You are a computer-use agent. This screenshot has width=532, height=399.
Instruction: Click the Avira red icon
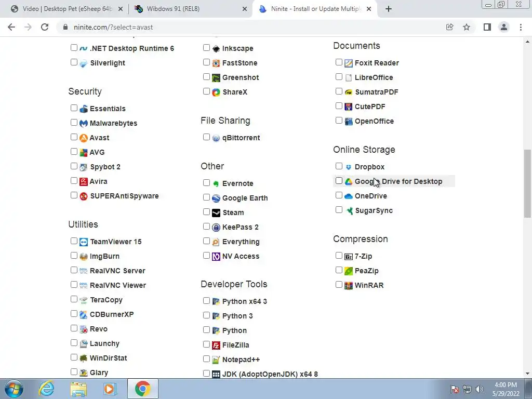click(84, 181)
